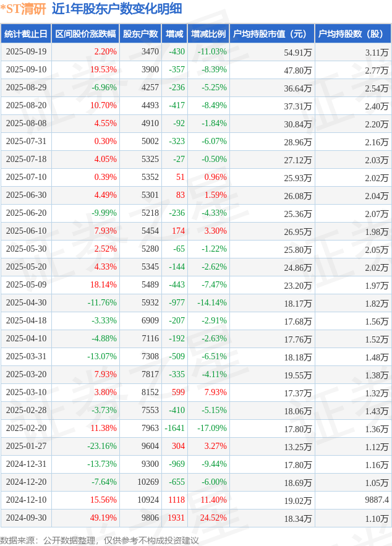This screenshot has width=392, height=546.
Task: Select the 49.19% price change cell
Action: click(x=103, y=518)
